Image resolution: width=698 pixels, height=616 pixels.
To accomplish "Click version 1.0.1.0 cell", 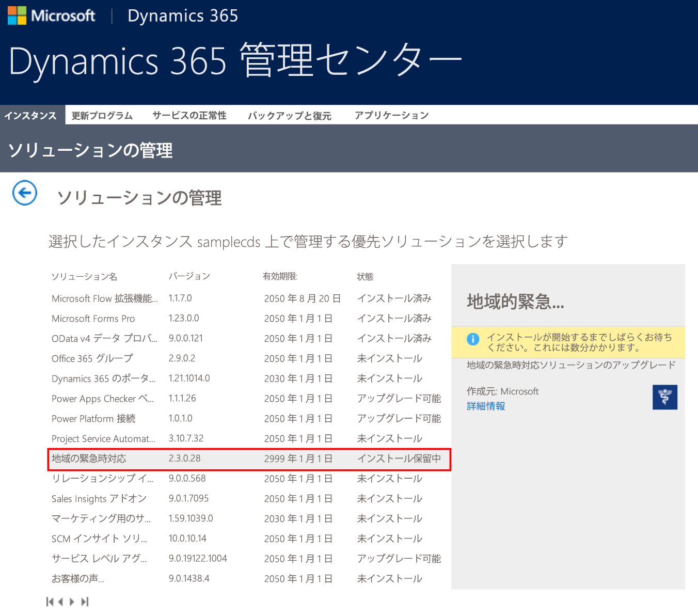I will pyautogui.click(x=180, y=419).
